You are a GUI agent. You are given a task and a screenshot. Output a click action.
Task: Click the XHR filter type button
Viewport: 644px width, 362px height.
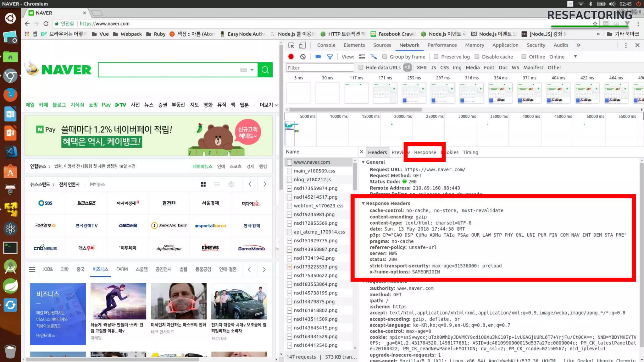(x=421, y=67)
